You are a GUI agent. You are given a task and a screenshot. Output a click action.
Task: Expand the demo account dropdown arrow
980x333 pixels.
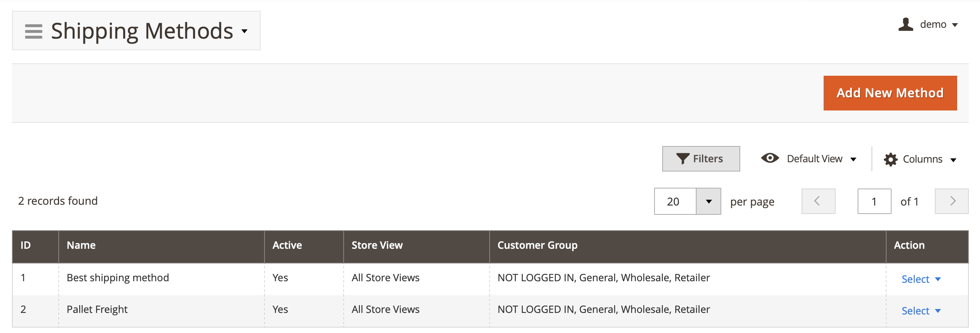coord(955,25)
